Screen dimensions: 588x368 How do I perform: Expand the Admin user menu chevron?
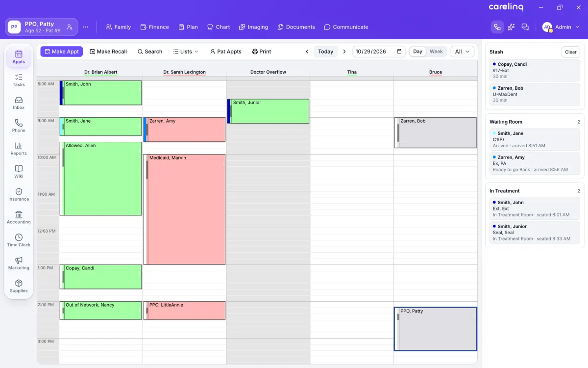[x=577, y=27]
